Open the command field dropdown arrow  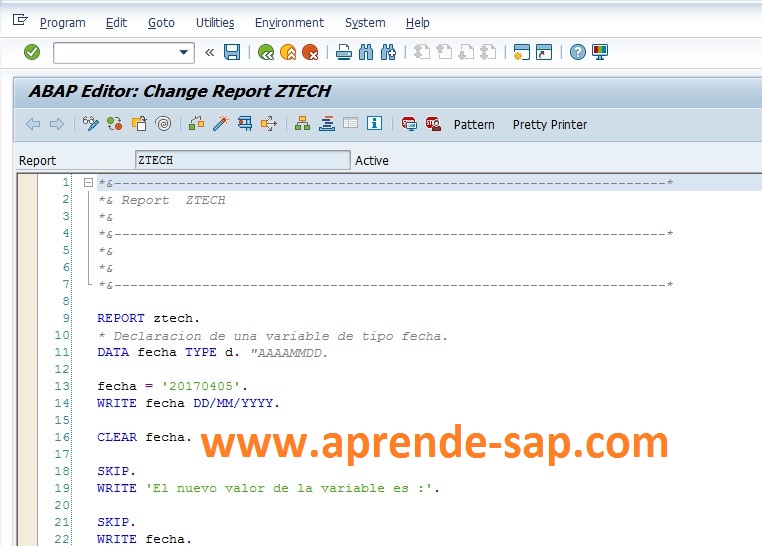(x=184, y=52)
